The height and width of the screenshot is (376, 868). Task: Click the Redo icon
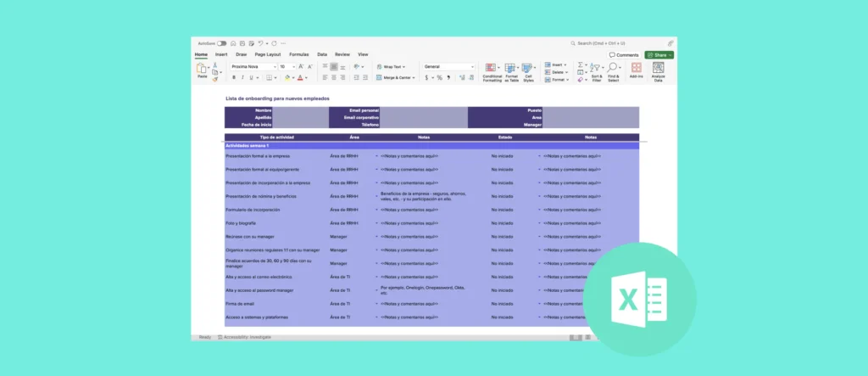point(274,43)
